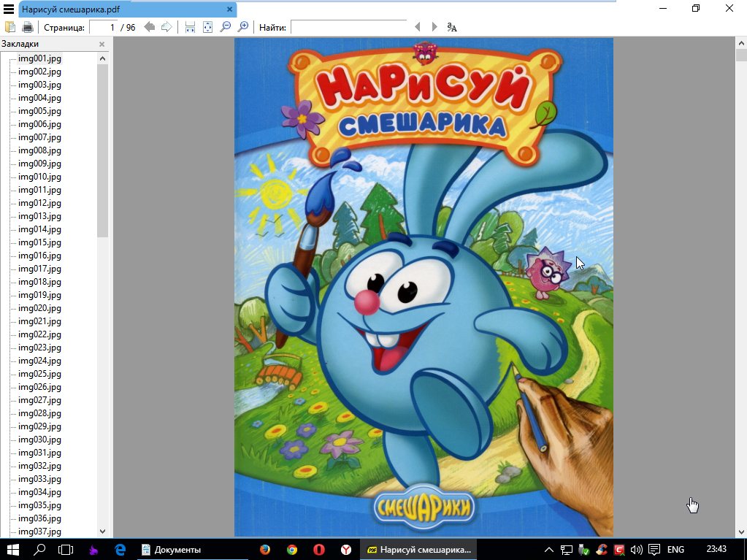Open the Windows Start menu
Image resolution: width=747 pixels, height=560 pixels.
(13, 550)
